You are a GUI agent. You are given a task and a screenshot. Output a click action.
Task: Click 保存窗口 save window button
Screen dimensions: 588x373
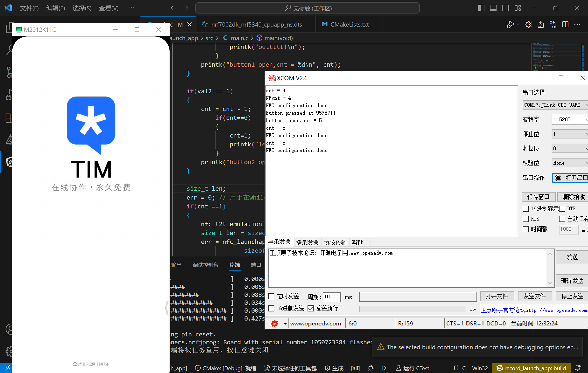[539, 197]
